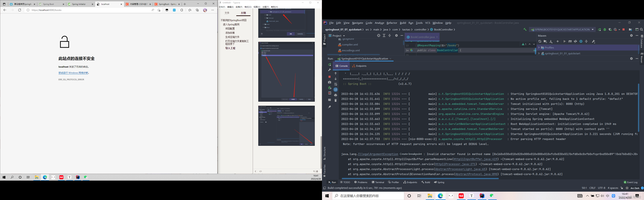Click the red Stop icon in the Run panel
The height and width of the screenshot is (200, 644).
[330, 77]
